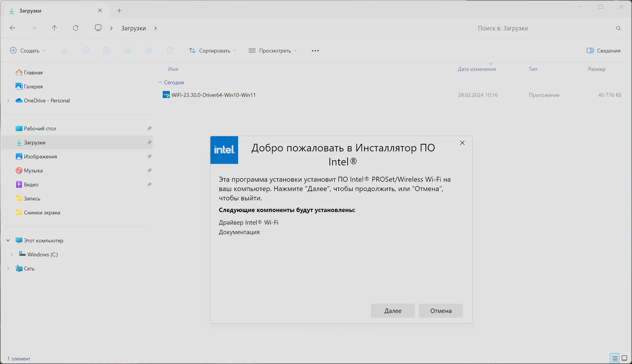Viewport: 632px width, 364px height.
Task: Refresh the Загрузки folder
Action: point(76,28)
